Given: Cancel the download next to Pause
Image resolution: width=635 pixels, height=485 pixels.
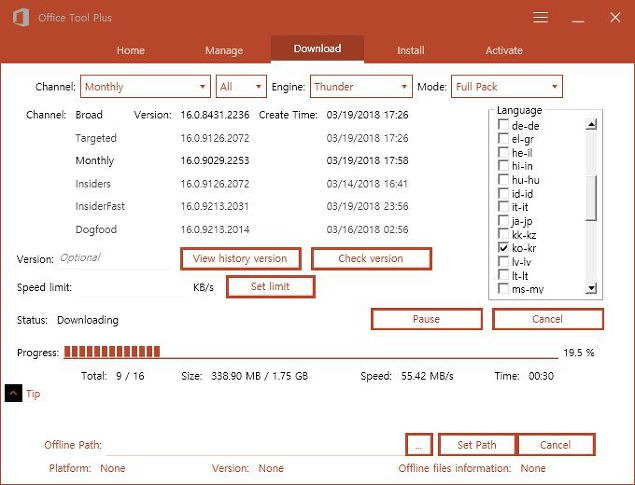Looking at the screenshot, I should coord(548,319).
